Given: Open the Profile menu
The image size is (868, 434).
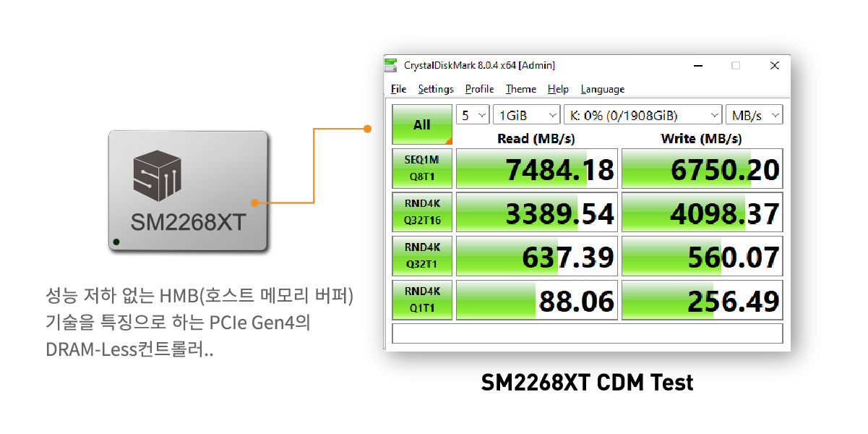Looking at the screenshot, I should 479,89.
